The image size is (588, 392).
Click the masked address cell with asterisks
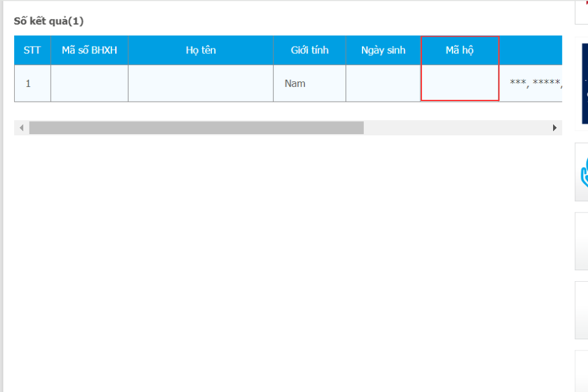pos(531,83)
